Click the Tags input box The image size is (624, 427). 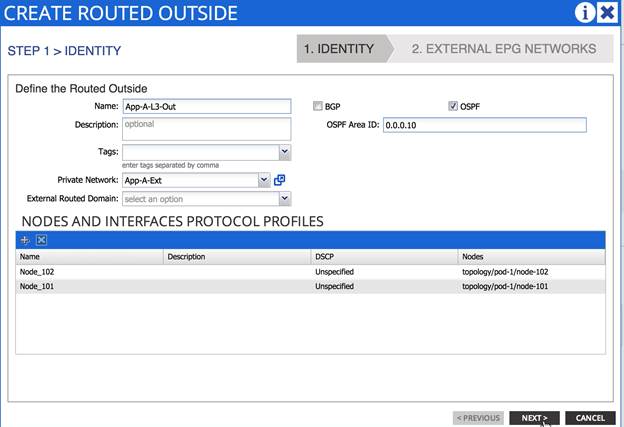[x=201, y=152]
